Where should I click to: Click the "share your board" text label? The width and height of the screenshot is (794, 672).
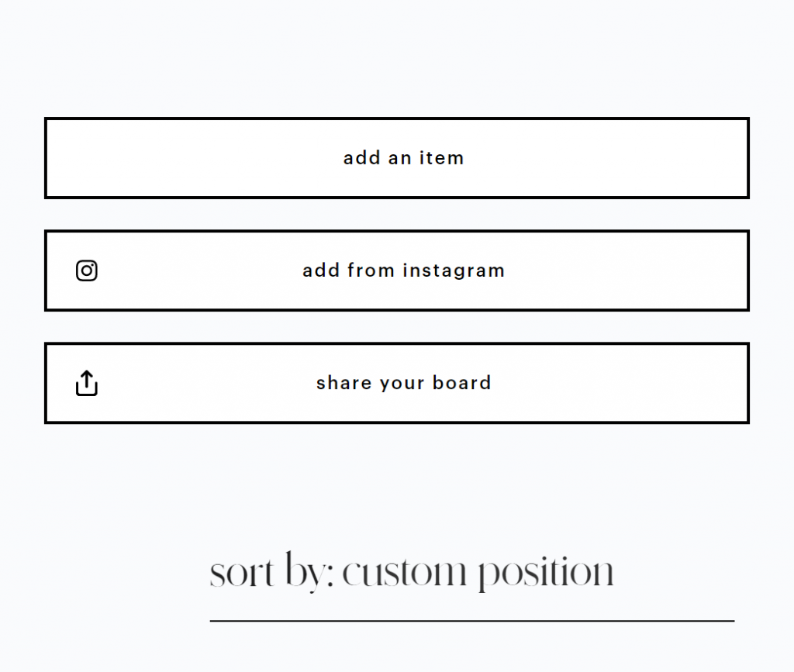[x=403, y=383]
